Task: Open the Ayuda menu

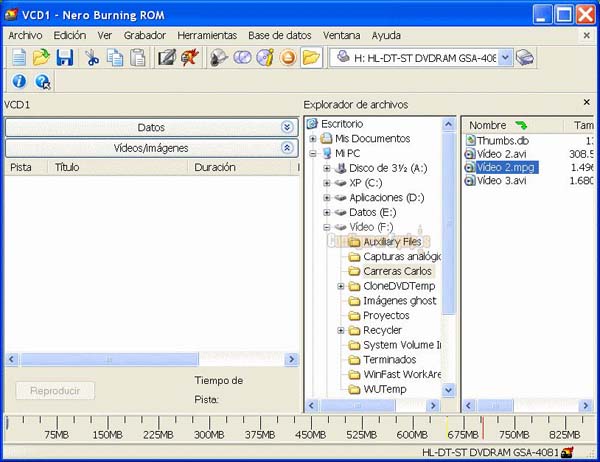Action: [386, 35]
